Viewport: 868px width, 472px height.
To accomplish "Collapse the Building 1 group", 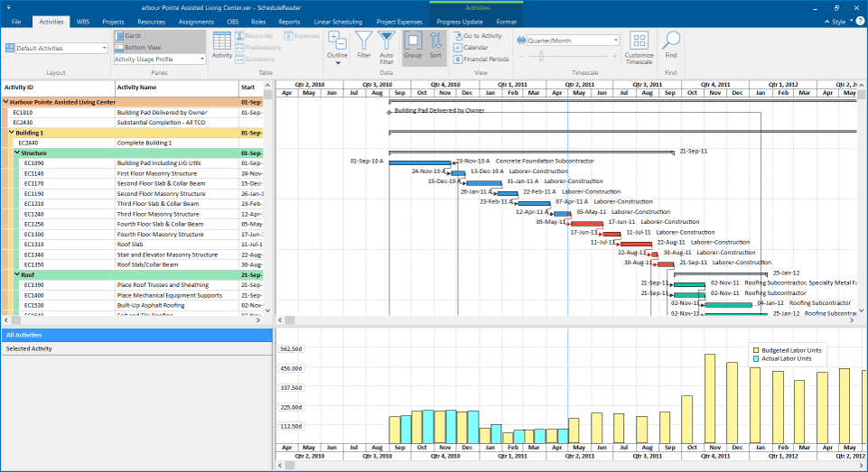I will (x=12, y=133).
